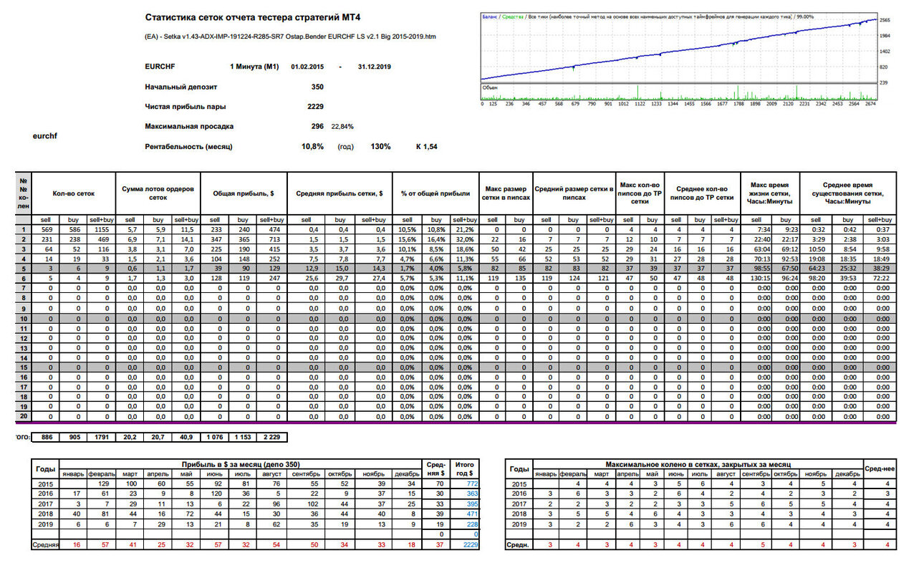
Task: Click the 'Баланс' legend label on the chart
Action: [491, 15]
